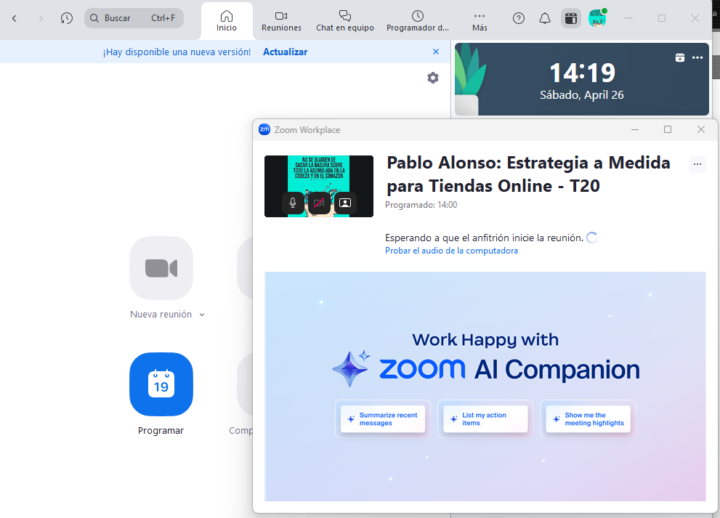
Task: Click Probar el audio de la computadora
Action: click(451, 251)
